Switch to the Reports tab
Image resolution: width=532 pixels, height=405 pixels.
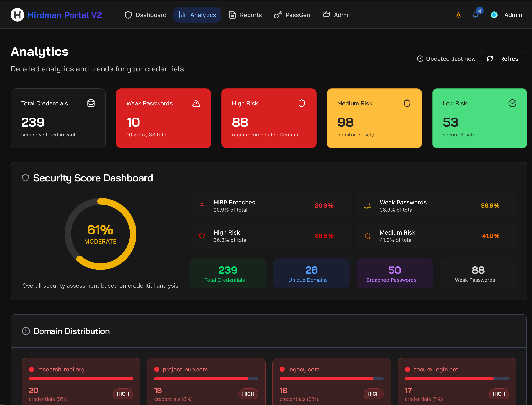pos(245,15)
